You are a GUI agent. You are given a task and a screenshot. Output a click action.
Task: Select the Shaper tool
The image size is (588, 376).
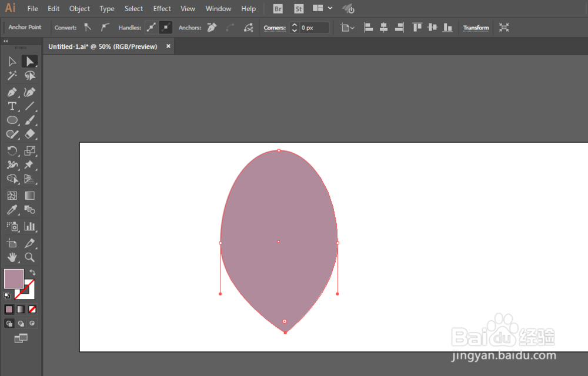coord(12,135)
